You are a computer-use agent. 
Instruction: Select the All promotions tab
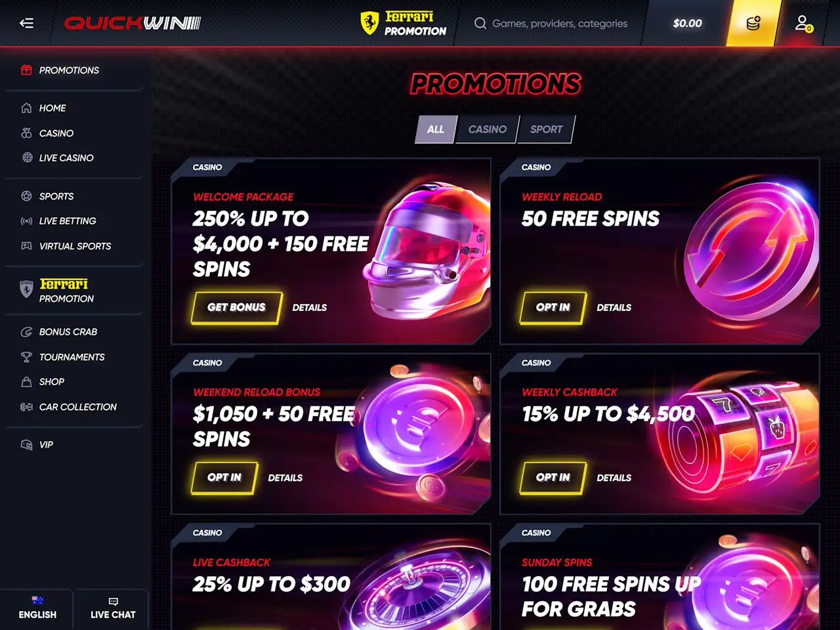click(x=436, y=129)
